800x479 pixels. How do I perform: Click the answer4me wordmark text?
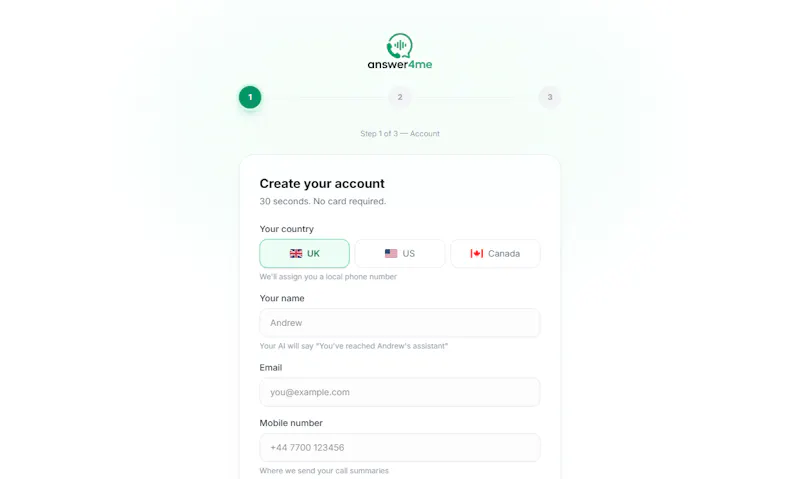[399, 64]
